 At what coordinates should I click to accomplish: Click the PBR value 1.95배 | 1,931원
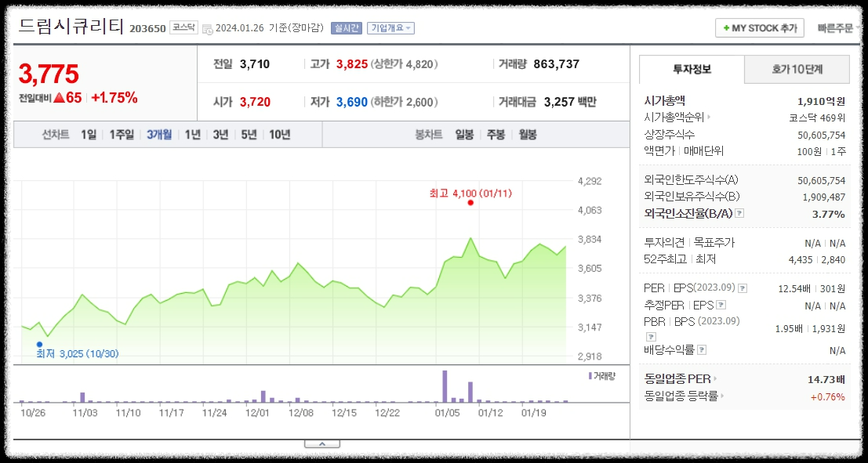pos(810,328)
